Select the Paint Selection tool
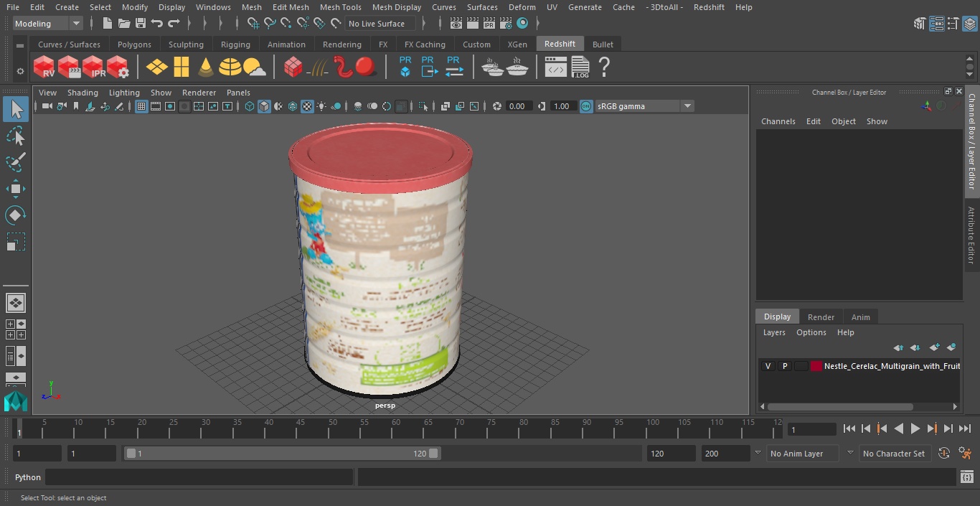 pyautogui.click(x=16, y=162)
